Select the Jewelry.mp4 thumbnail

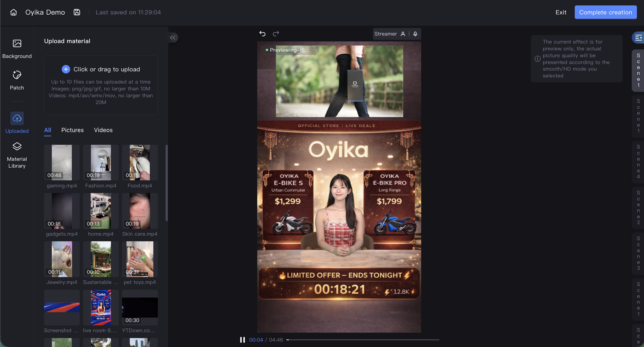[62, 259]
